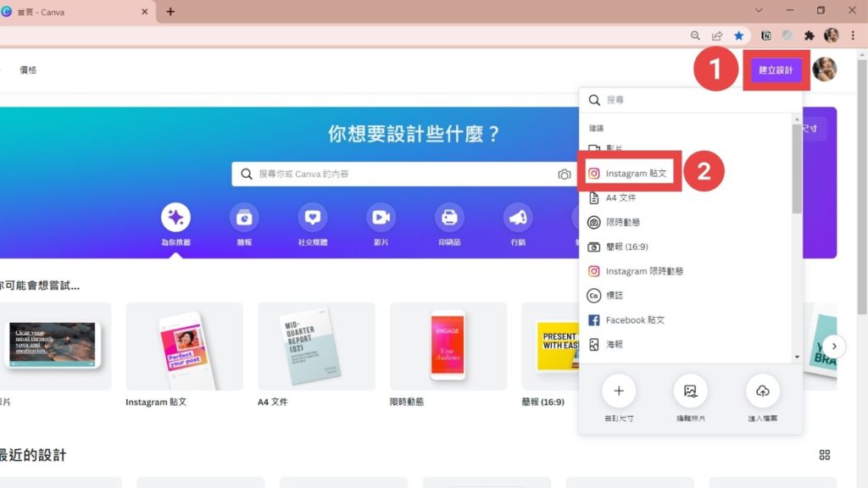The height and width of the screenshot is (488, 868).
Task: Click the 自訂尺寸 plus icon
Action: (618, 391)
